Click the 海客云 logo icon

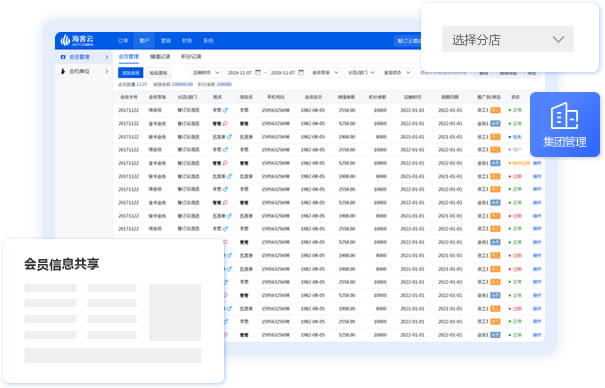point(65,40)
